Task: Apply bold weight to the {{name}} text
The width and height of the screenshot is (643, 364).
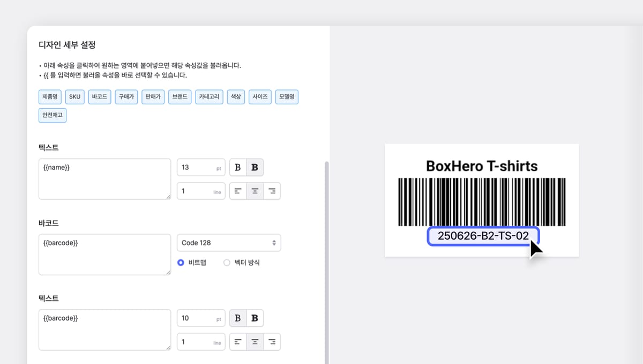Action: [x=255, y=168]
